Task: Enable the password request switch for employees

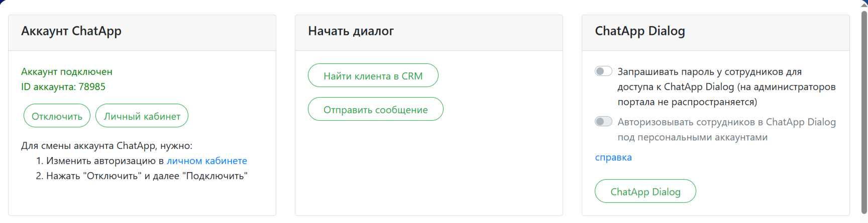Action: (603, 71)
